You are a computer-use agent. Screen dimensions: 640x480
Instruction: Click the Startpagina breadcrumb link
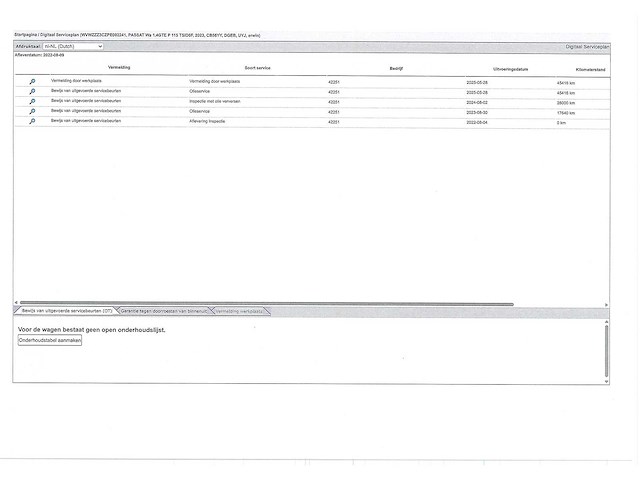coord(26,34)
